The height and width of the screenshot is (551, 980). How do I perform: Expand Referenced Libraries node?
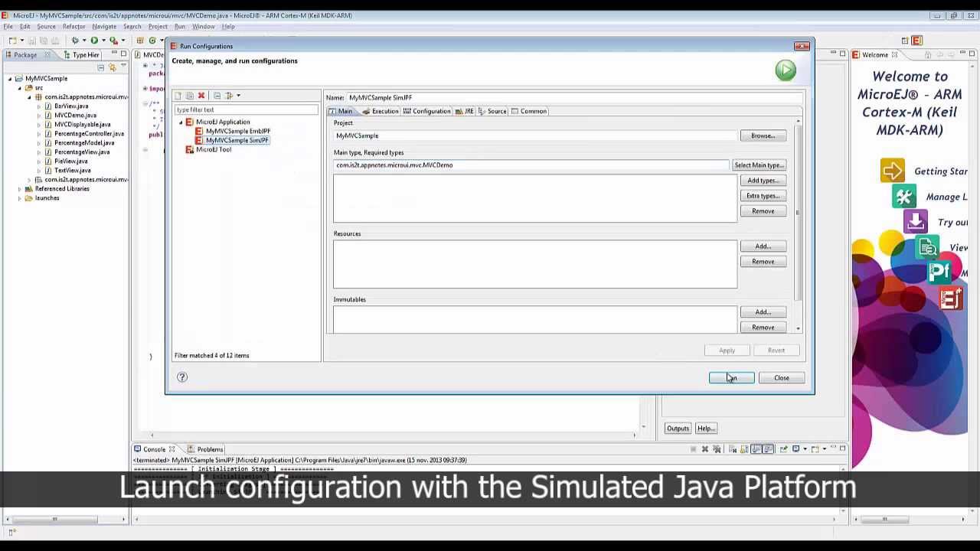[20, 189]
